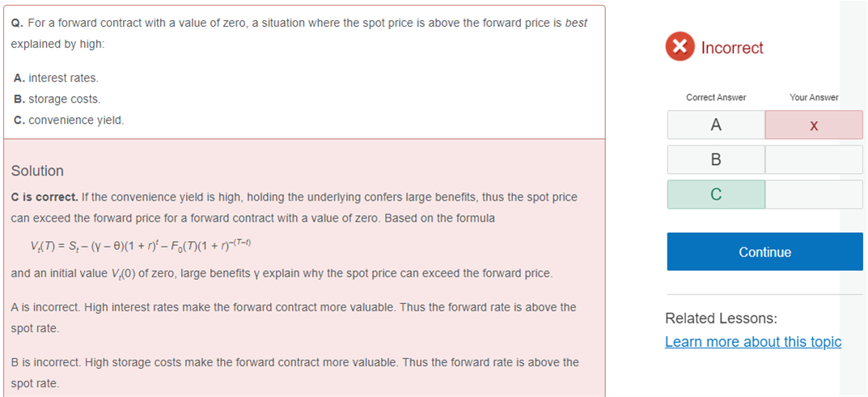Click the Solution heading
Screen dimensions: 868x397
tap(37, 171)
